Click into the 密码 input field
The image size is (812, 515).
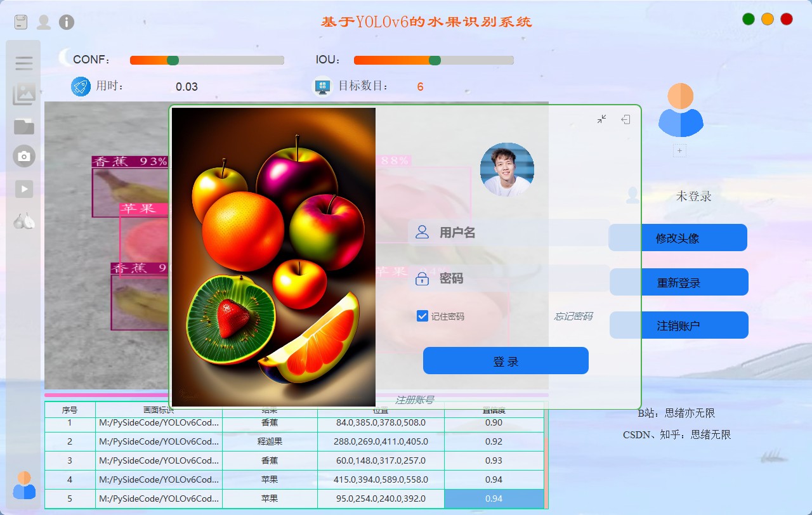click(509, 278)
